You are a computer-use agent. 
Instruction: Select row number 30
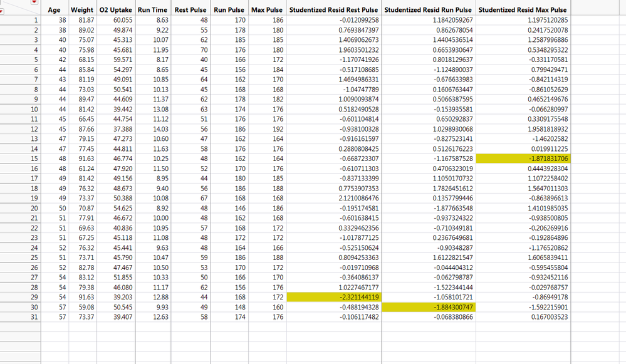click(x=20, y=308)
